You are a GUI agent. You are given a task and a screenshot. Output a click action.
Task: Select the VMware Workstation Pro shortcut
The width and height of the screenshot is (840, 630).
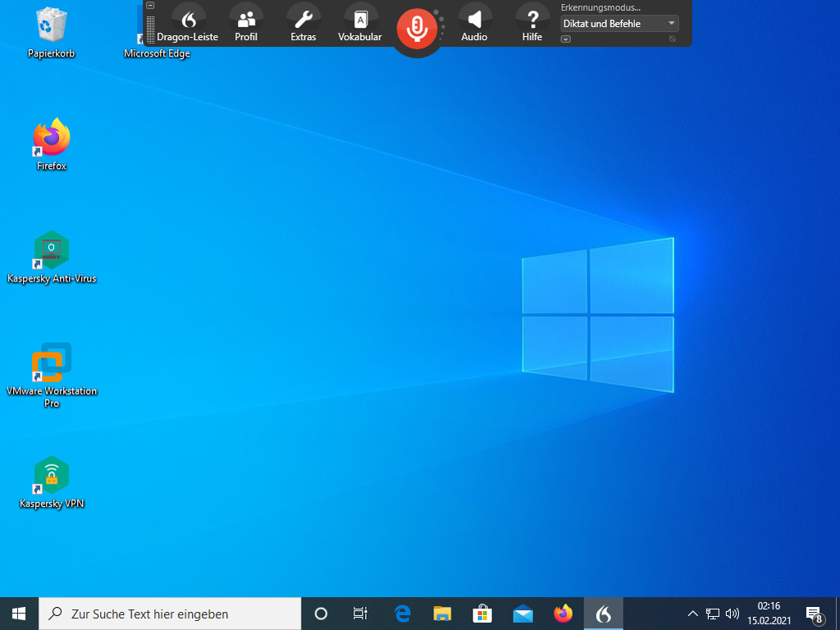[x=52, y=363]
